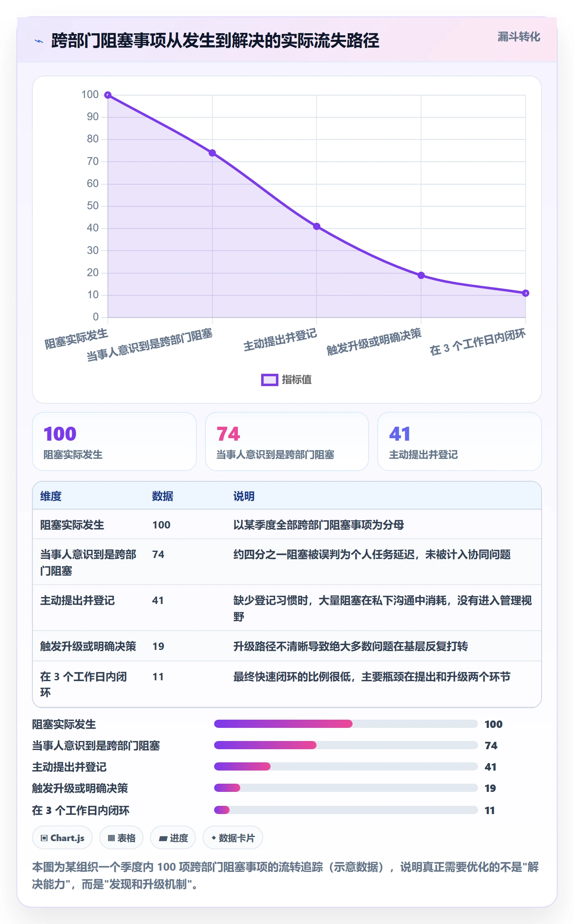The height and width of the screenshot is (924, 574).
Task: Toggle the 指标值 legend color box
Action: click(x=269, y=380)
